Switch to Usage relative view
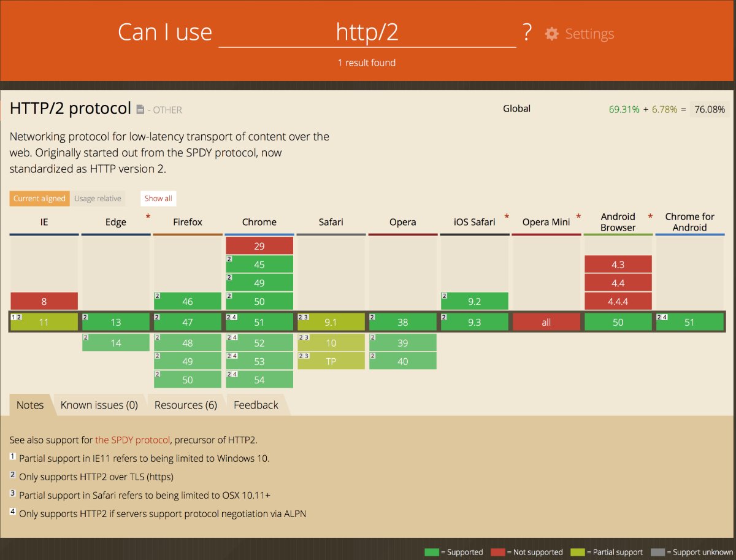The width and height of the screenshot is (736, 560). pyautogui.click(x=98, y=198)
